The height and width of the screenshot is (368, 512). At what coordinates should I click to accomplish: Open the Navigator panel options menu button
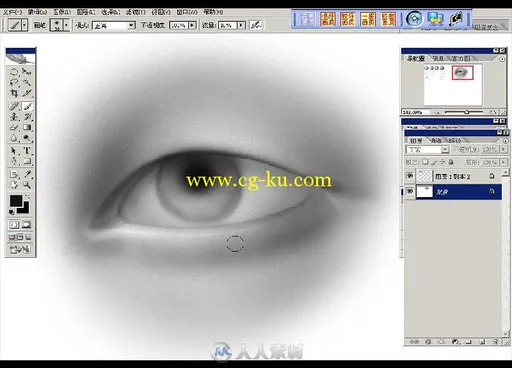502,59
